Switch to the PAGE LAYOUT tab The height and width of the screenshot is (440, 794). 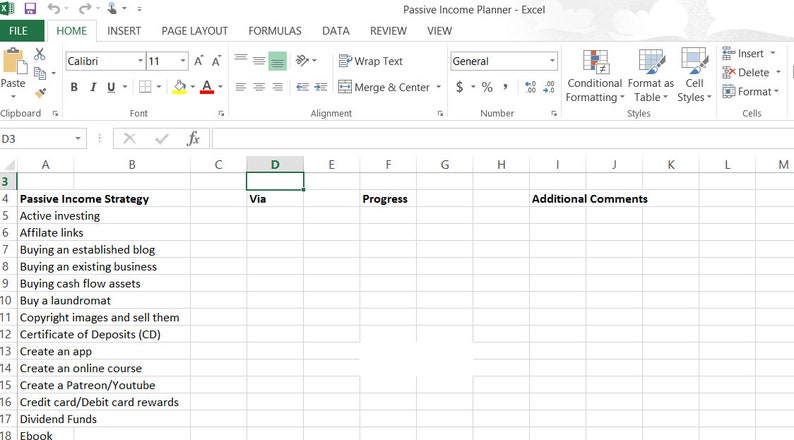click(194, 31)
